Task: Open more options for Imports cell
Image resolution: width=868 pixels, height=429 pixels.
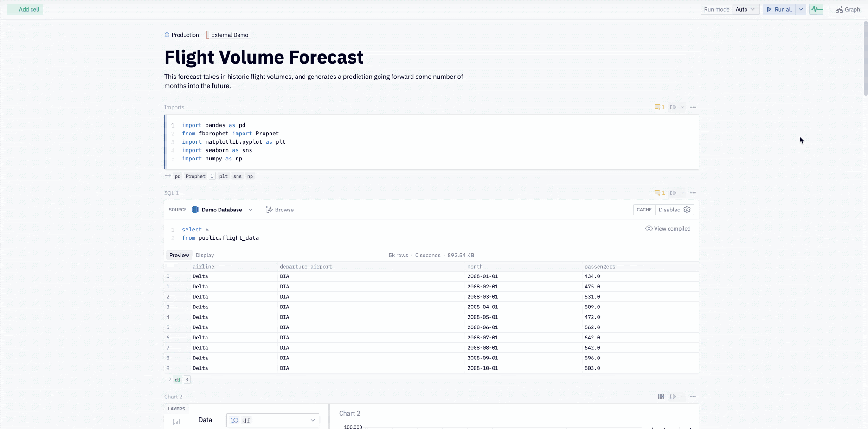Action: [x=693, y=107]
